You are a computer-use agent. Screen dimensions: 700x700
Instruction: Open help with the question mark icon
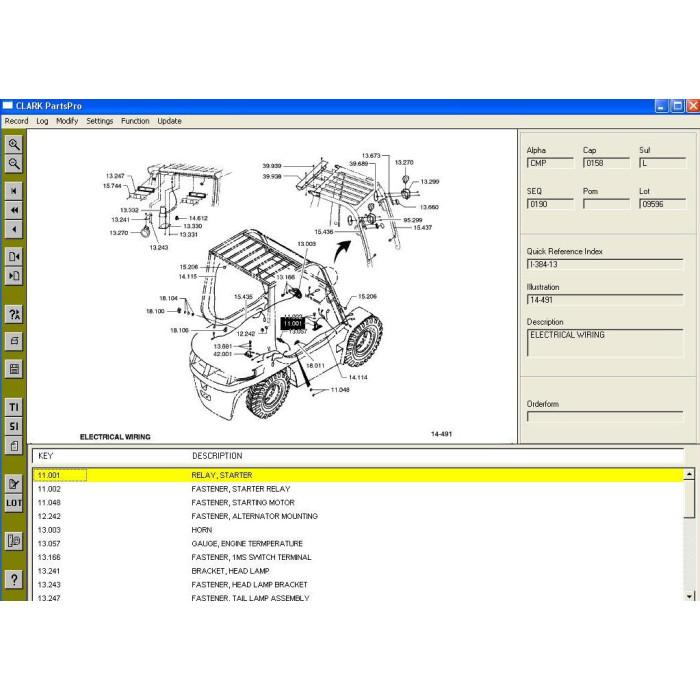(x=14, y=579)
